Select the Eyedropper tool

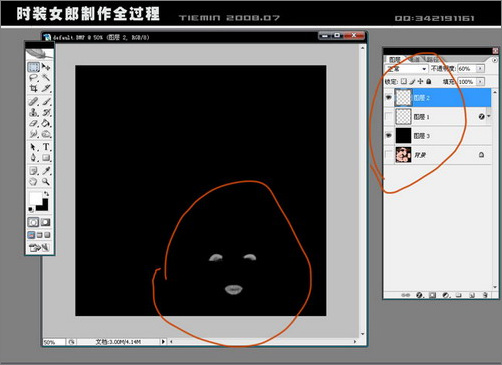pyautogui.click(x=46, y=171)
